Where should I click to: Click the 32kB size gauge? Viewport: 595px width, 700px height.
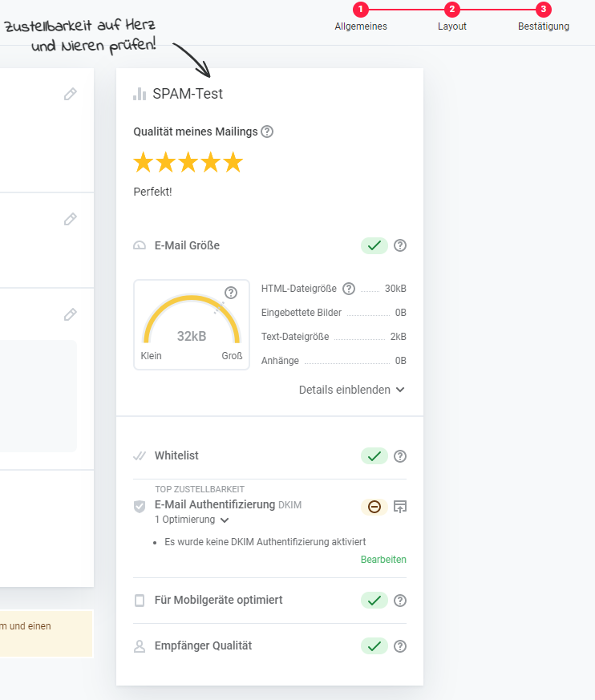point(192,325)
